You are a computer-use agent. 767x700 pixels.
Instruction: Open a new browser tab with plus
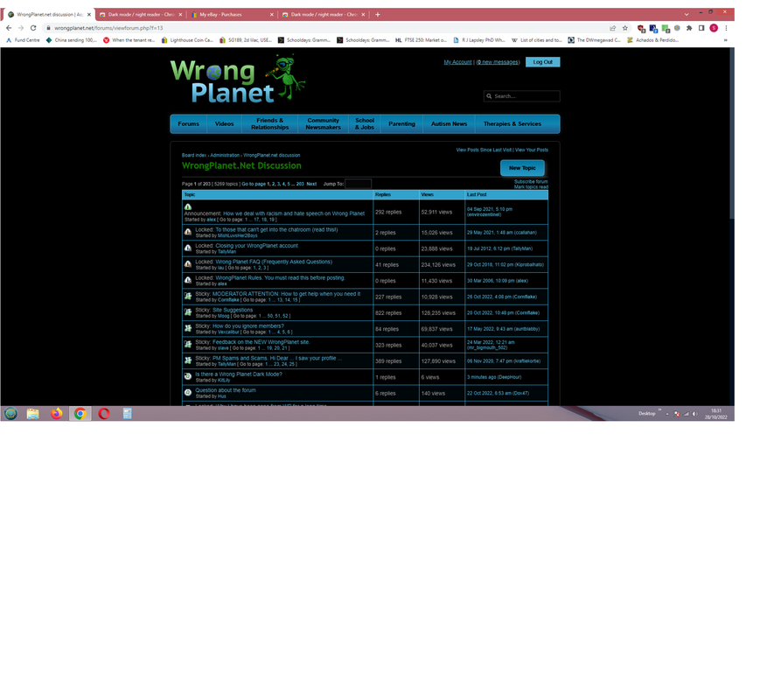tap(377, 14)
